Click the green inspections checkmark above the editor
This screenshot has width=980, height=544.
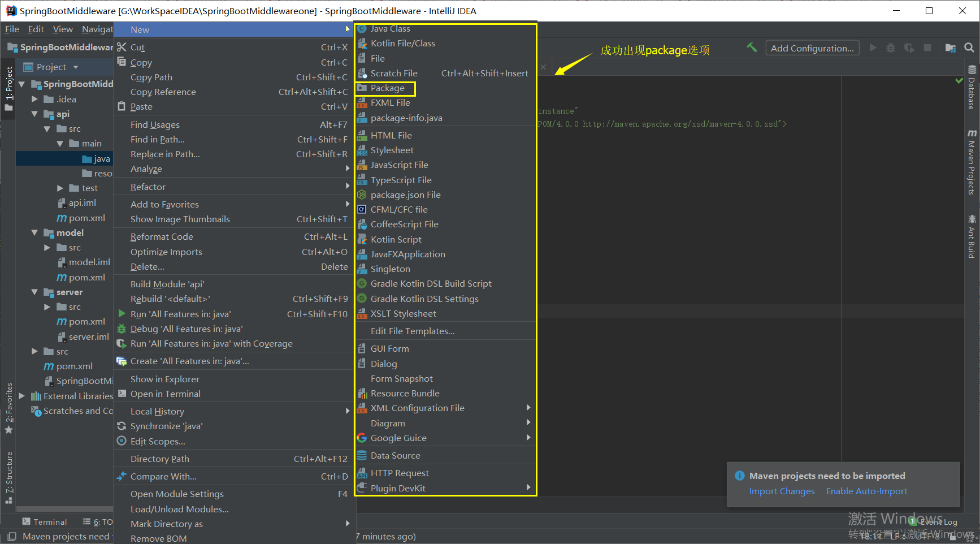pyautogui.click(x=959, y=80)
